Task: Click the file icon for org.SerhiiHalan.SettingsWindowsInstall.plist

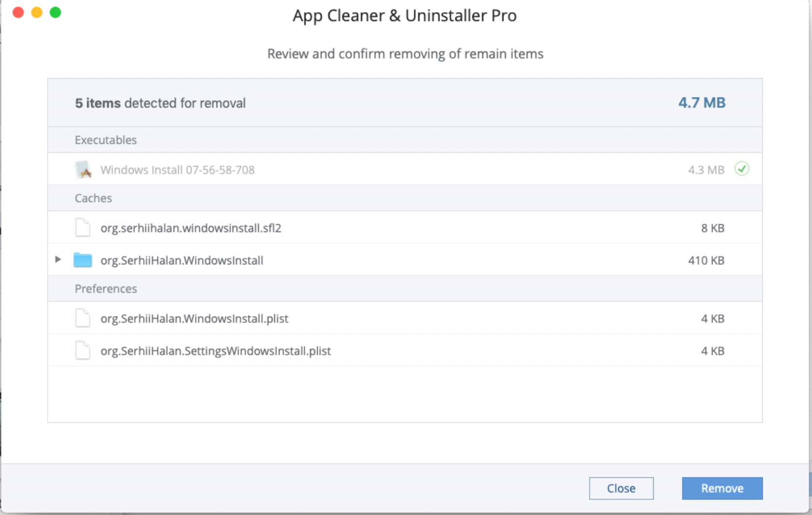Action: pos(83,351)
